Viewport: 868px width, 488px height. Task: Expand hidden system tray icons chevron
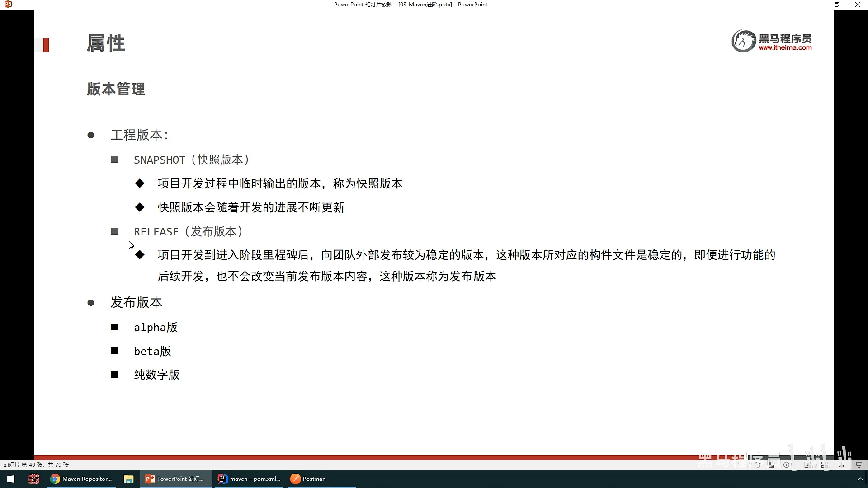(x=860, y=479)
